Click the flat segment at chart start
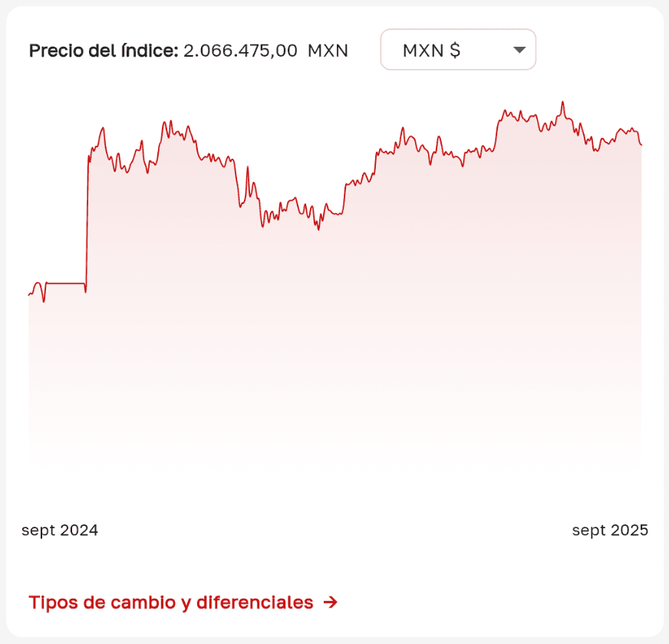This screenshot has width=669, height=644. [65, 283]
